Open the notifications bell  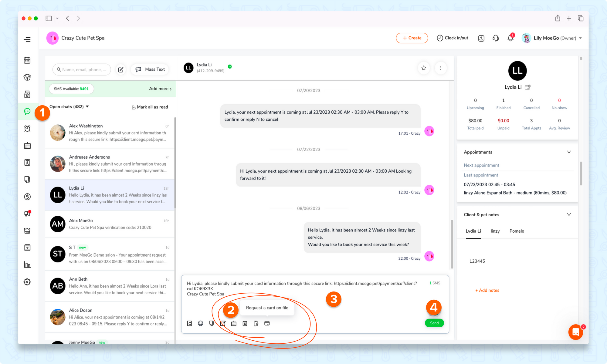click(510, 38)
